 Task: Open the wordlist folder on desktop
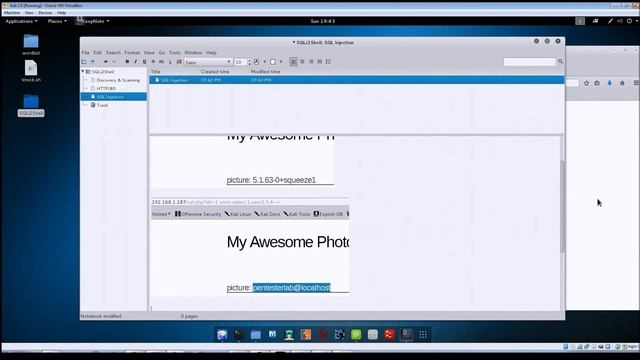click(31, 44)
